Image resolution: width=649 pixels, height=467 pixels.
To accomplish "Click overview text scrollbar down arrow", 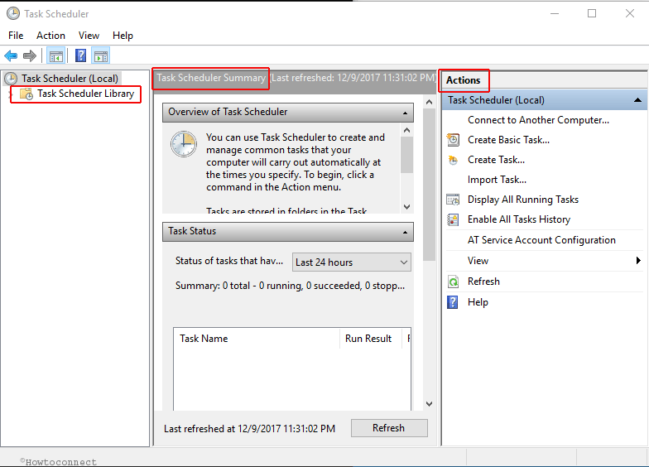I will 407,207.
